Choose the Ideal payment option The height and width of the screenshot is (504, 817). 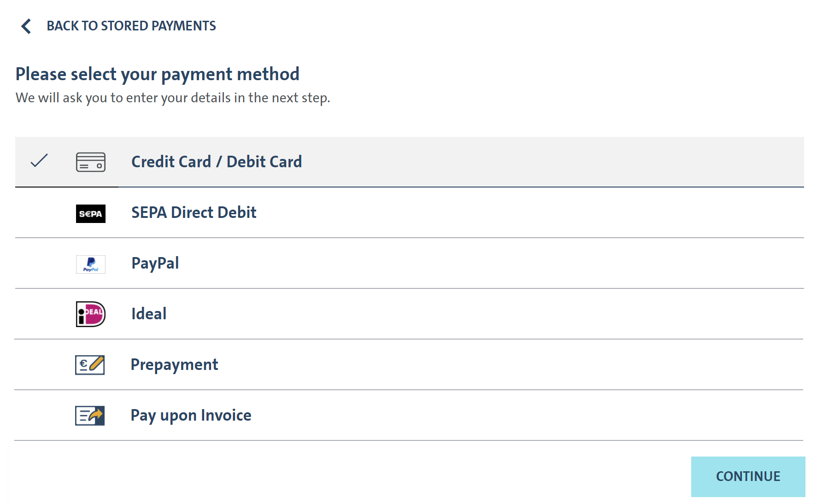(x=148, y=314)
